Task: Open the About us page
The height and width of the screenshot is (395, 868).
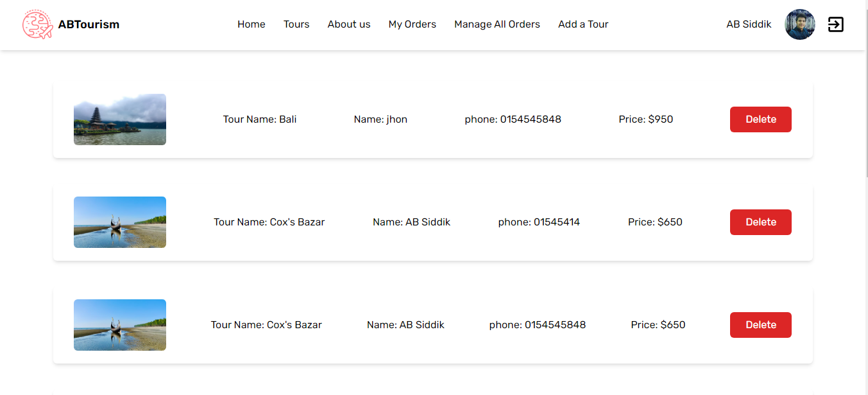Action: (x=349, y=24)
